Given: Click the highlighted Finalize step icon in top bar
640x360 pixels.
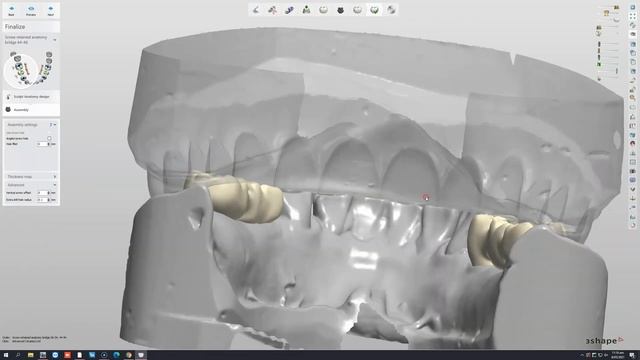Looking at the screenshot, I should (x=374, y=10).
